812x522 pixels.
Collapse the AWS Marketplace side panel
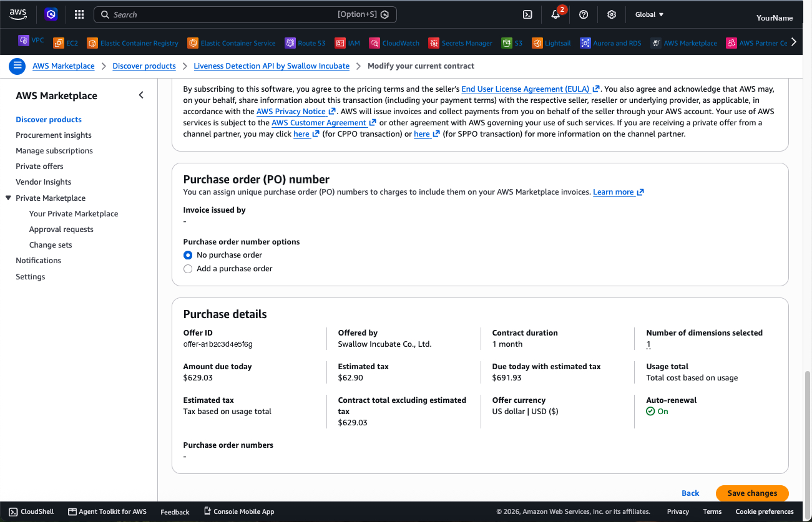tap(141, 95)
